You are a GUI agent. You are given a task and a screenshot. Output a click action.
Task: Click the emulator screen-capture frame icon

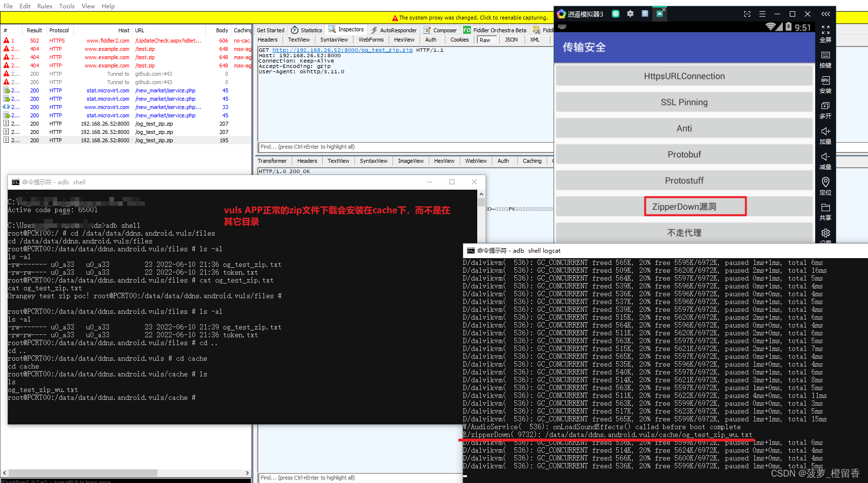747,14
